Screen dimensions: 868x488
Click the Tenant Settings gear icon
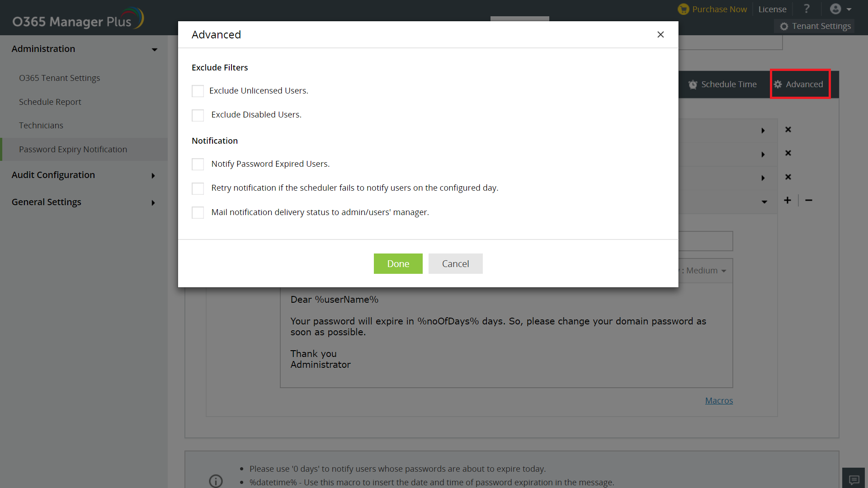[783, 26]
